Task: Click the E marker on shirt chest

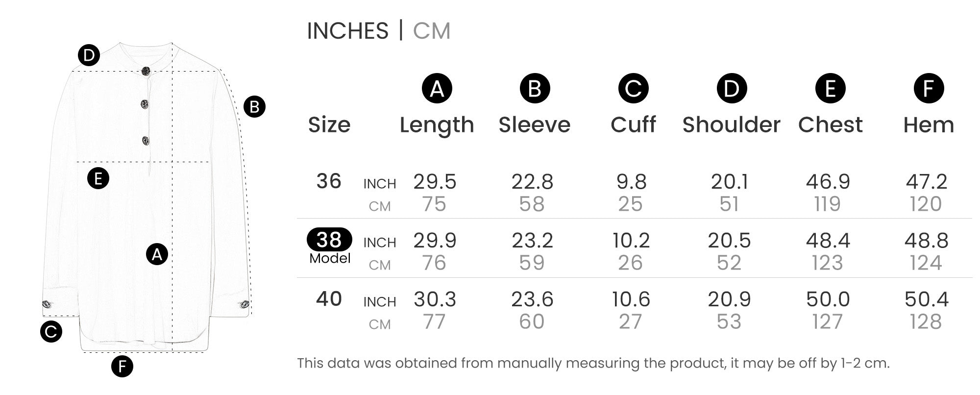Action: pos(98,178)
